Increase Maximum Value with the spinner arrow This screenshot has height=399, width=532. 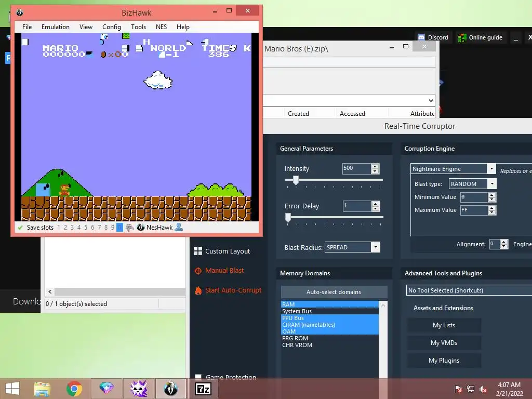492,208
